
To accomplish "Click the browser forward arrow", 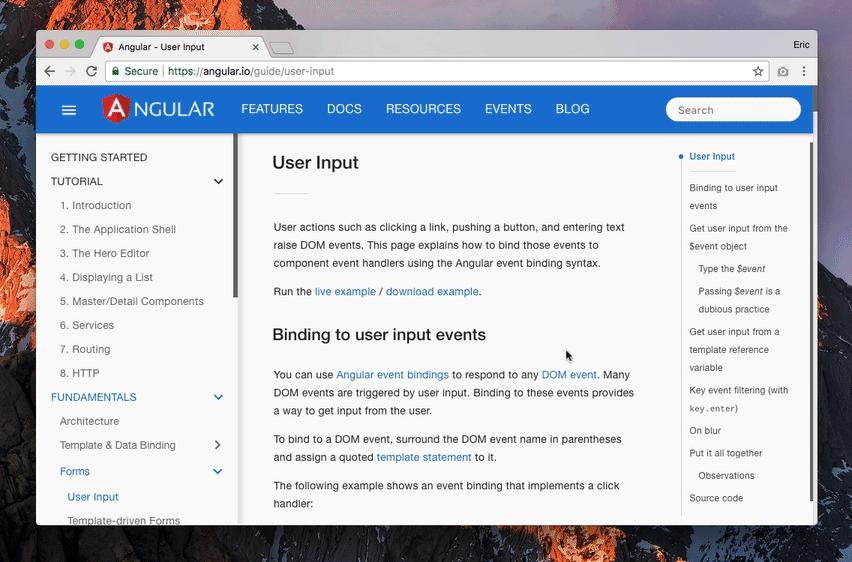I will [x=71, y=71].
